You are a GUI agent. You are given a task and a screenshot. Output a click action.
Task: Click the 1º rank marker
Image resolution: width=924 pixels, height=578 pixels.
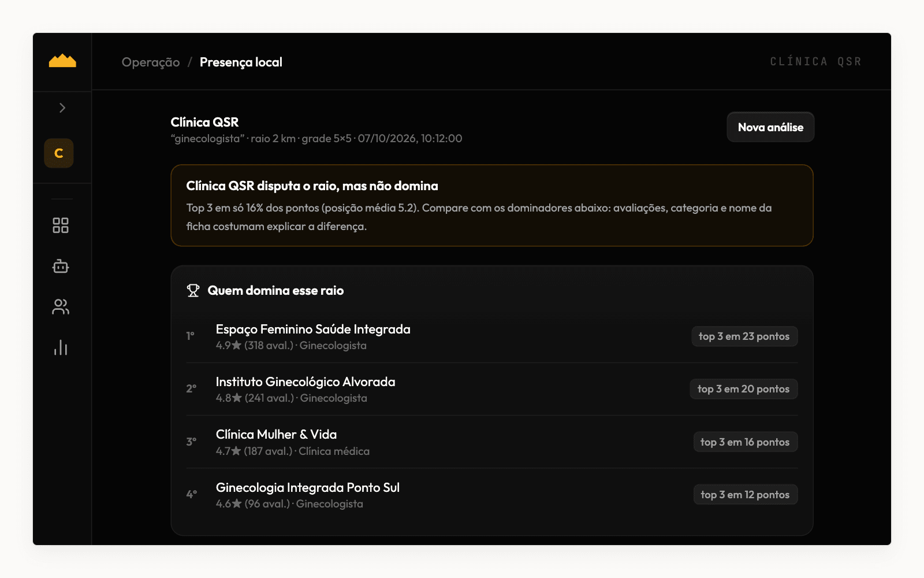191,336
